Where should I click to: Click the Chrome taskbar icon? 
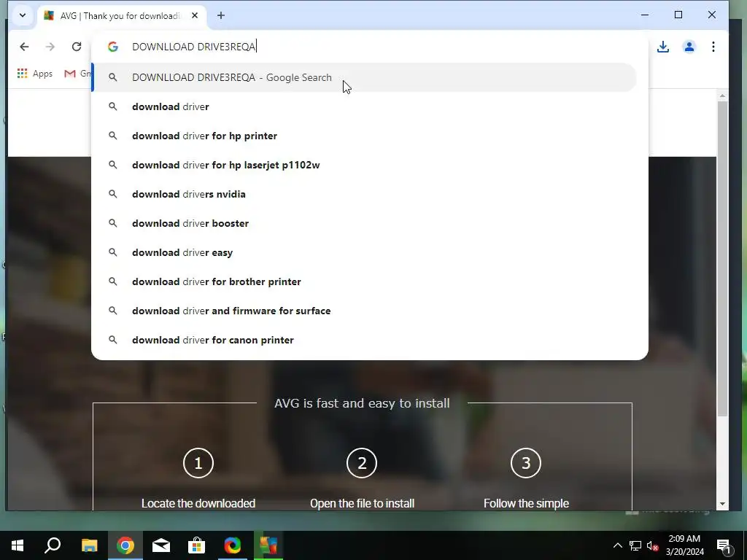click(125, 545)
